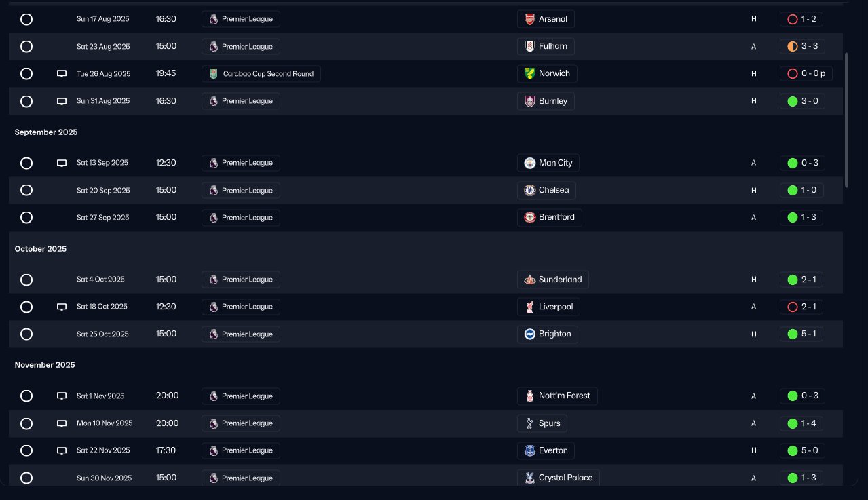Select the radio circle for Chelsea match
The image size is (868, 500).
(26, 190)
